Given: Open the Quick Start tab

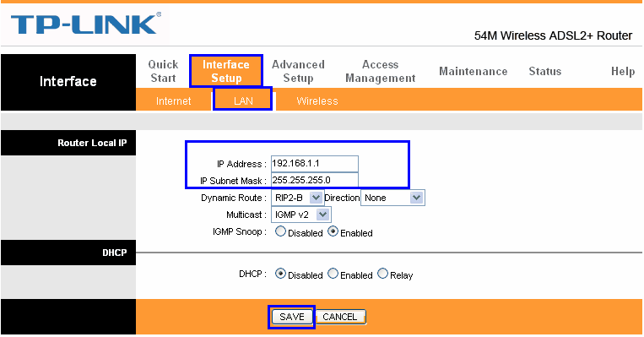Looking at the screenshot, I should click(x=163, y=71).
